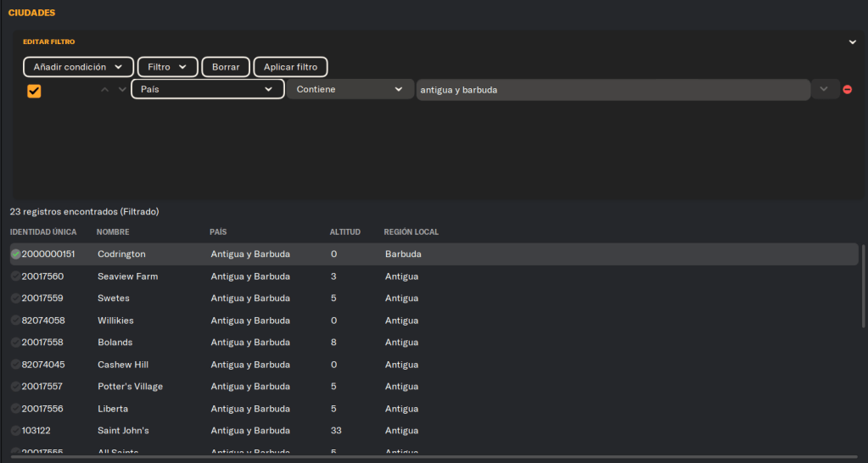The height and width of the screenshot is (463, 868).
Task: Click the status icon beside Saint John's
Action: 15,431
